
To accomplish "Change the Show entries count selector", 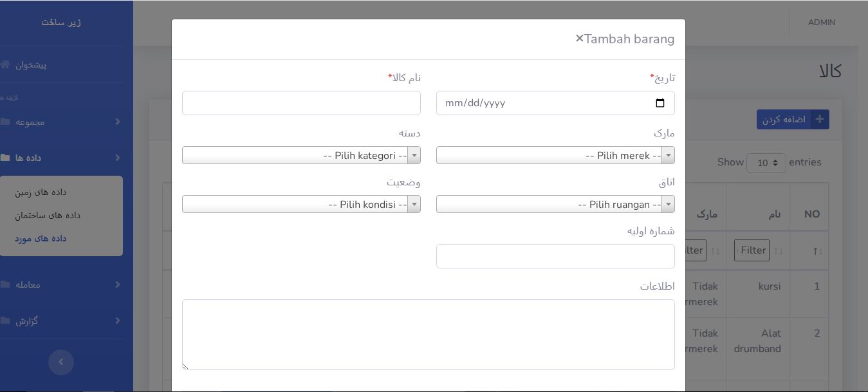I will click(x=766, y=163).
